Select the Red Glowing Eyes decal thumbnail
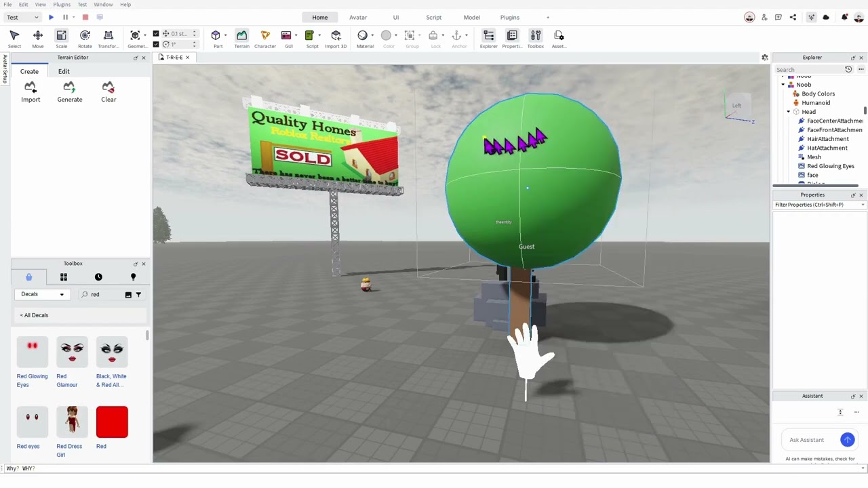The height and width of the screenshot is (488, 868). [33, 352]
